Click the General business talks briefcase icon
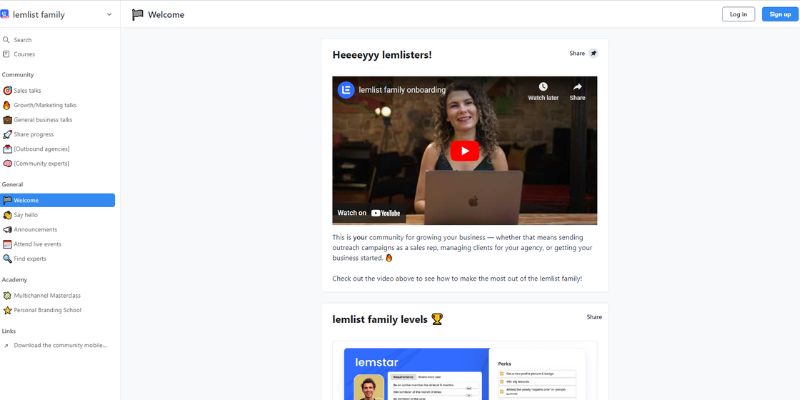 point(7,120)
